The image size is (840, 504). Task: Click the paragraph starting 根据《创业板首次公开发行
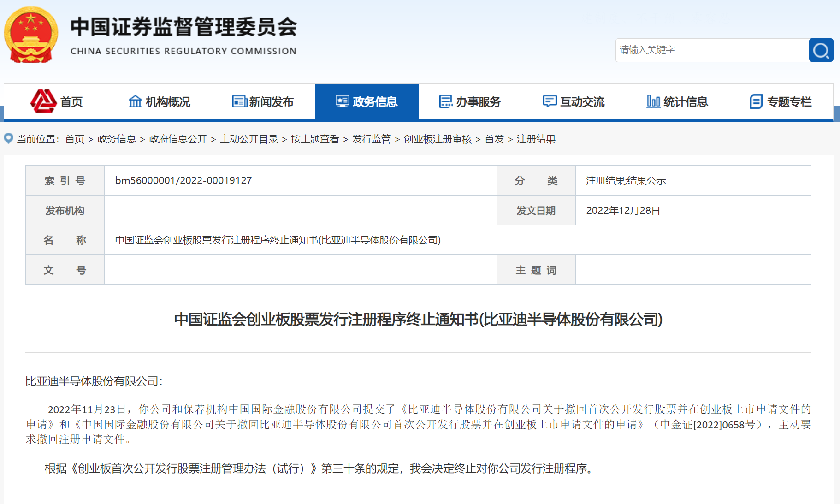[x=319, y=468]
